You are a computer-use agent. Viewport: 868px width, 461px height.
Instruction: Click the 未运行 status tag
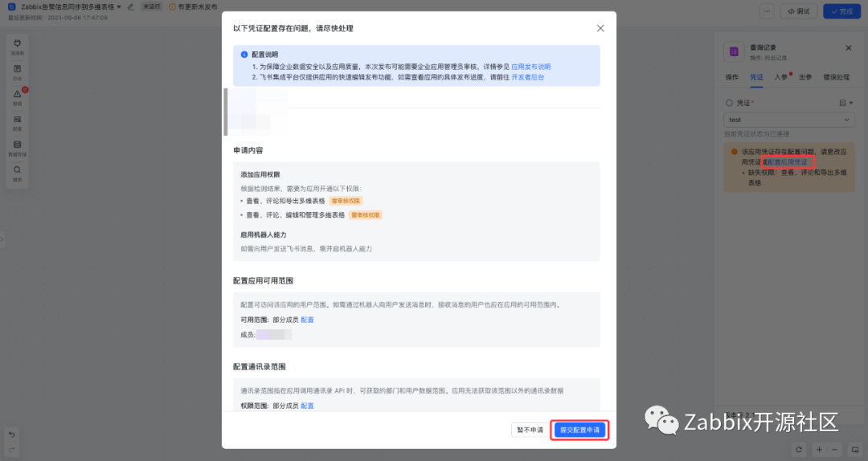click(152, 6)
